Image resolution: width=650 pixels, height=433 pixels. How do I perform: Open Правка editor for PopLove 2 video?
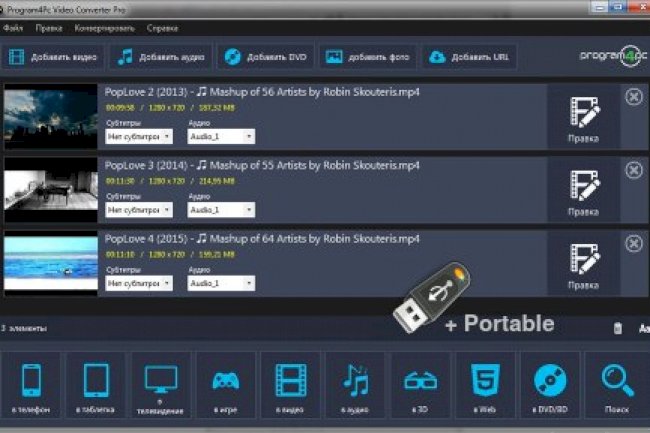pos(584,119)
